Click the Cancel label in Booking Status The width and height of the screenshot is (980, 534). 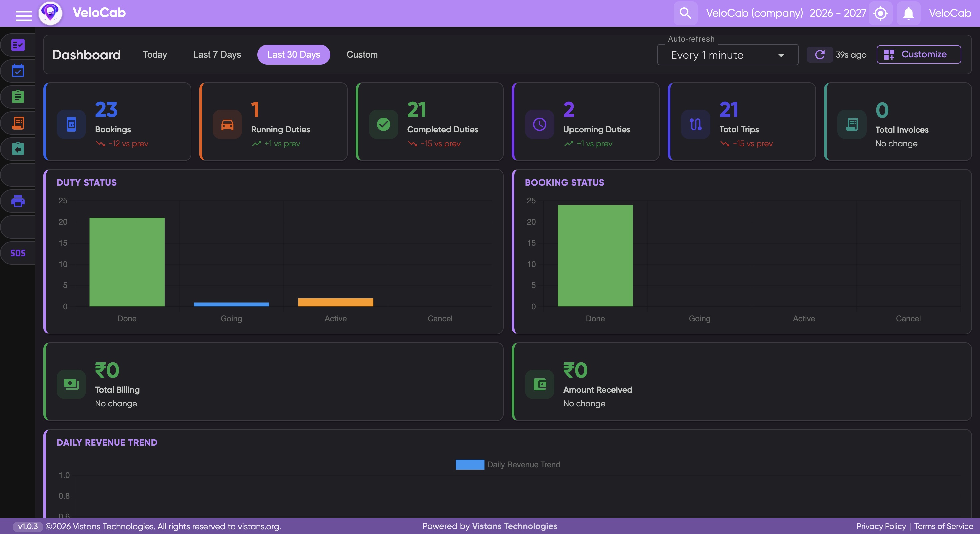pyautogui.click(x=908, y=318)
